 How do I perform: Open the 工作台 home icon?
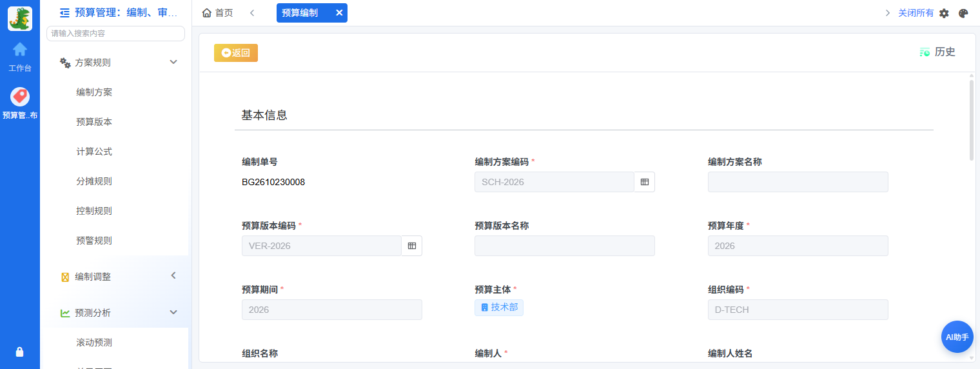(x=20, y=49)
